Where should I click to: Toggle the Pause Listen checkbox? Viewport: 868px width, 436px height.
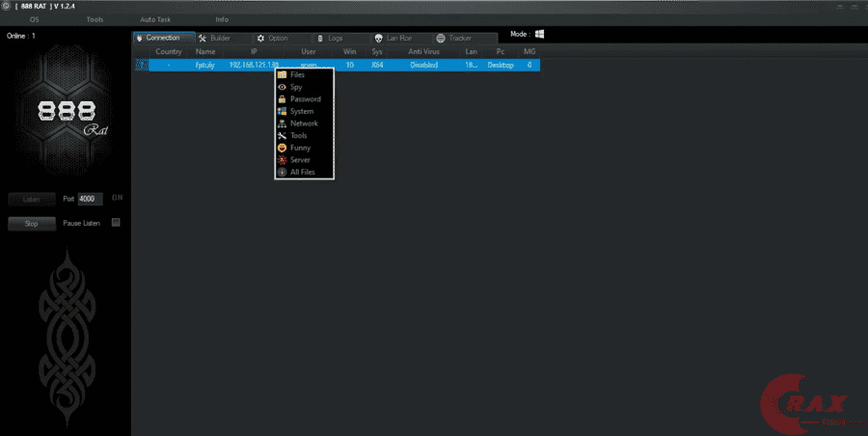pyautogui.click(x=116, y=223)
